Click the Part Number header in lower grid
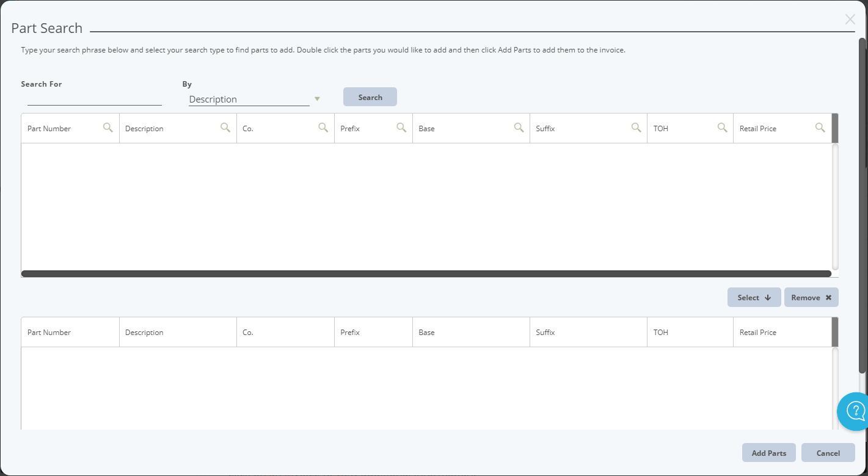The height and width of the screenshot is (476, 868). (x=49, y=332)
